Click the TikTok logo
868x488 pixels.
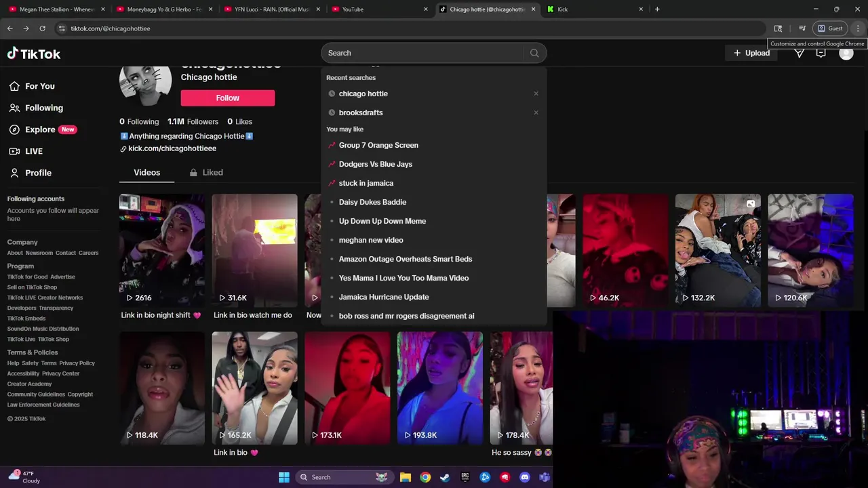tap(34, 54)
